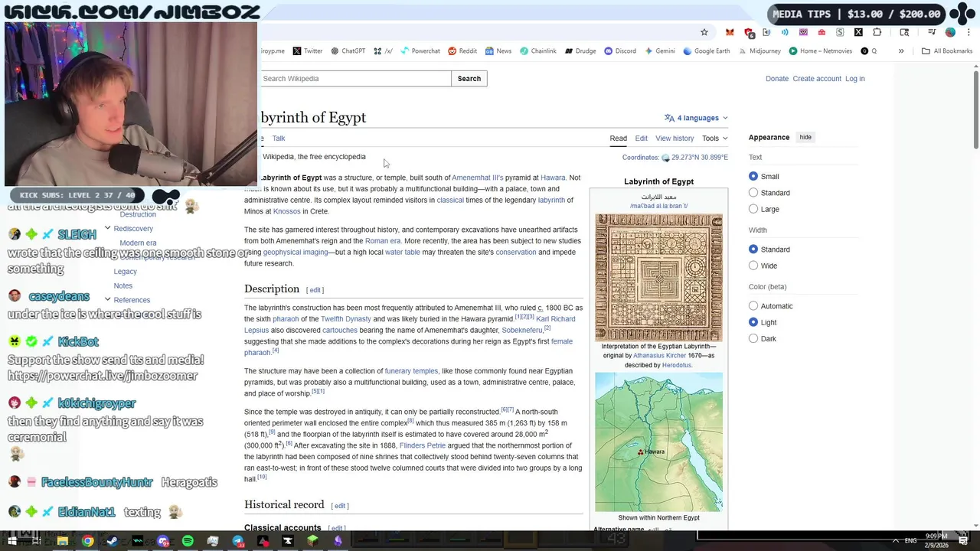980x551 pixels.
Task: Edit the Description section
Action: coord(315,290)
